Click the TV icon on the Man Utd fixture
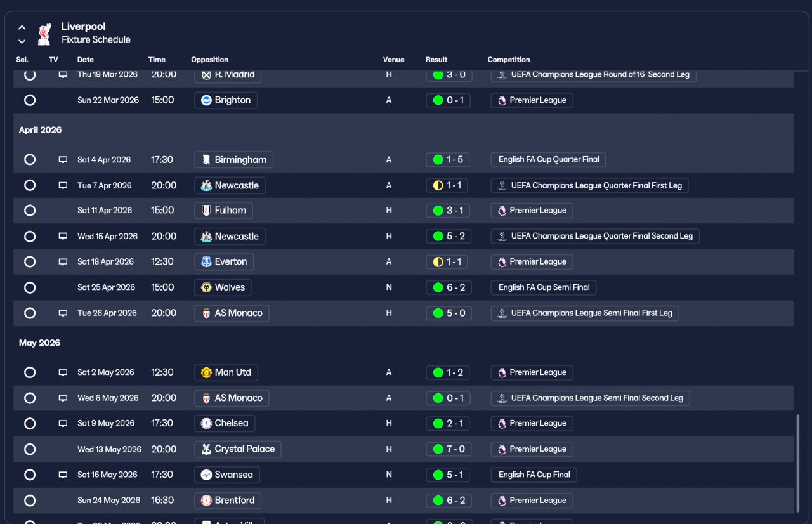The height and width of the screenshot is (524, 812). [63, 372]
